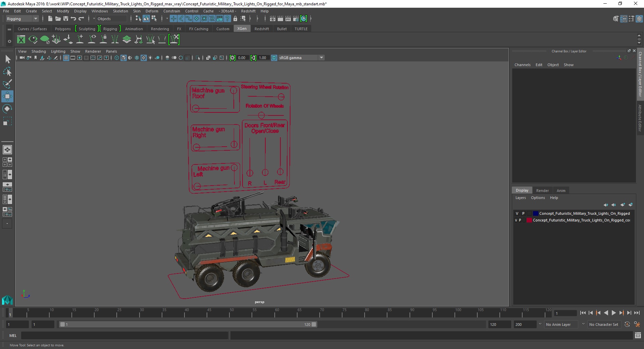Toggle textured display checker icon
This screenshot has height=349, width=644.
click(x=144, y=58)
